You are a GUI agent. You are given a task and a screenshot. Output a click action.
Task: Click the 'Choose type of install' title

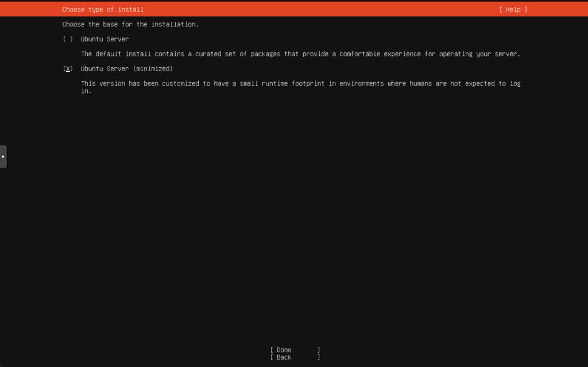click(103, 10)
